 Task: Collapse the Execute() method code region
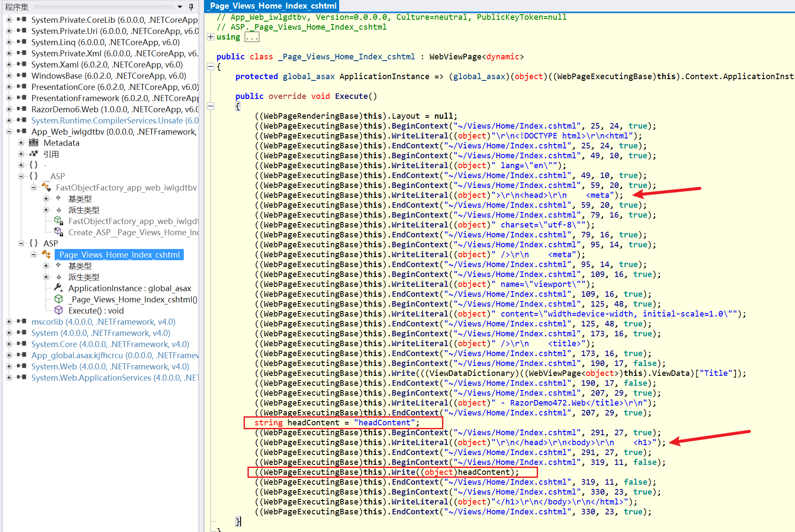pos(211,106)
